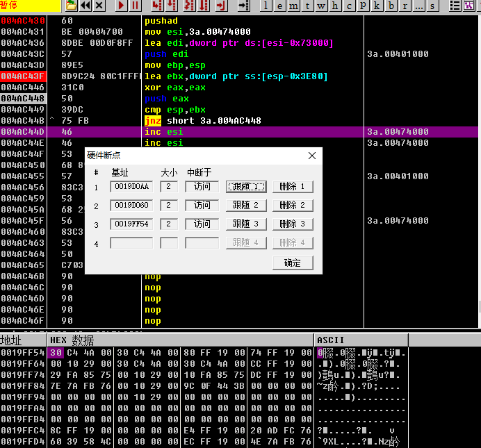Open a file with the folder icon
Image resolution: width=481 pixels, height=448 pixels.
pos(71,6)
